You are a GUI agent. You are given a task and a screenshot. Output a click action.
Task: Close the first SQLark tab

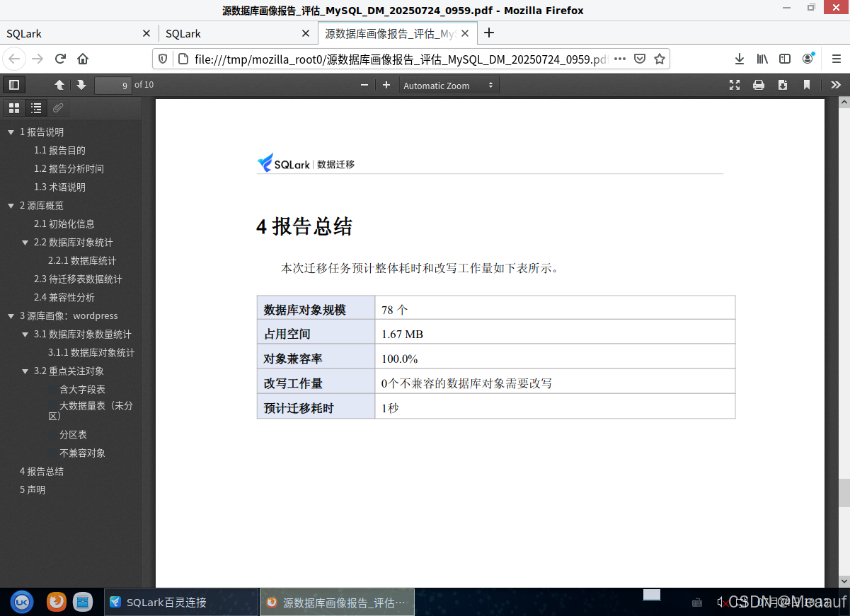point(147,33)
